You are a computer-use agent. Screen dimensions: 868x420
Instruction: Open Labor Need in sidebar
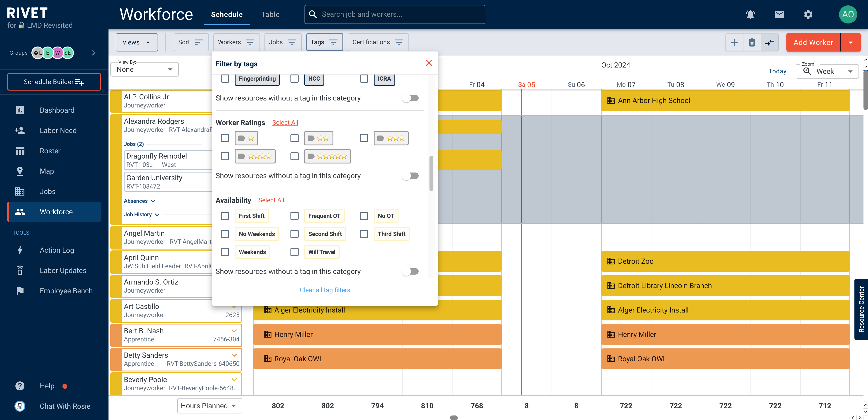coord(54,131)
